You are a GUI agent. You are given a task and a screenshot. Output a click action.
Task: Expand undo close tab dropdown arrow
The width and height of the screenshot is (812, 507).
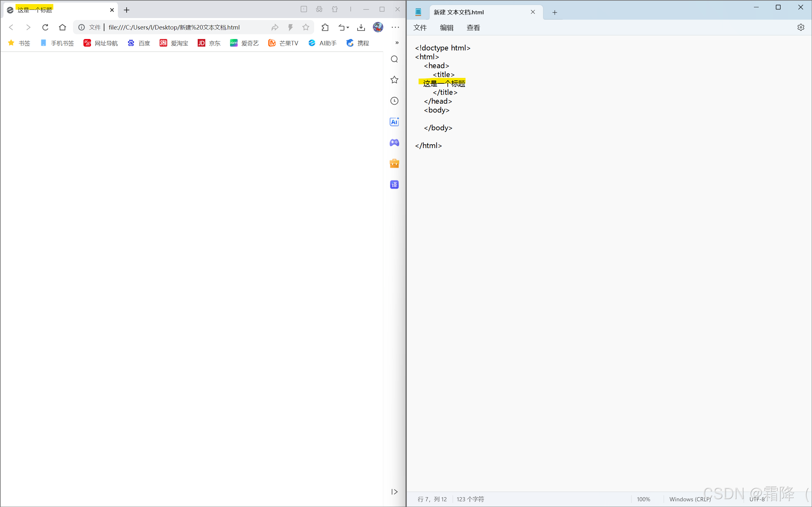[x=348, y=28]
